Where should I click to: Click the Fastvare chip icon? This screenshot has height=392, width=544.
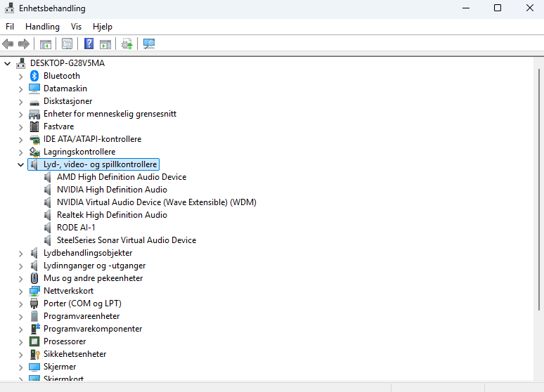[34, 126]
